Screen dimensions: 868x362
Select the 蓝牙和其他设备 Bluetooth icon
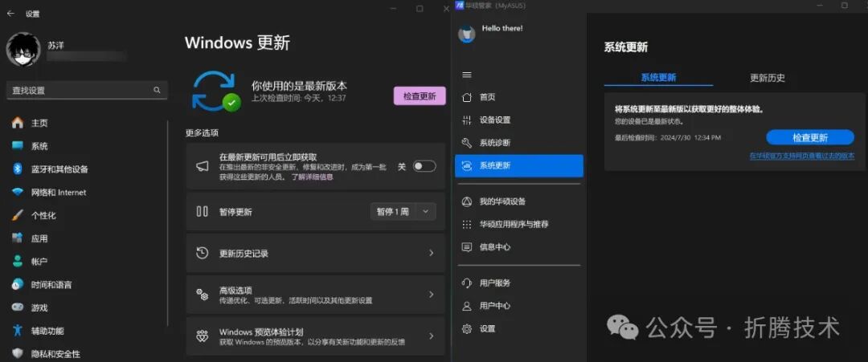pos(18,169)
